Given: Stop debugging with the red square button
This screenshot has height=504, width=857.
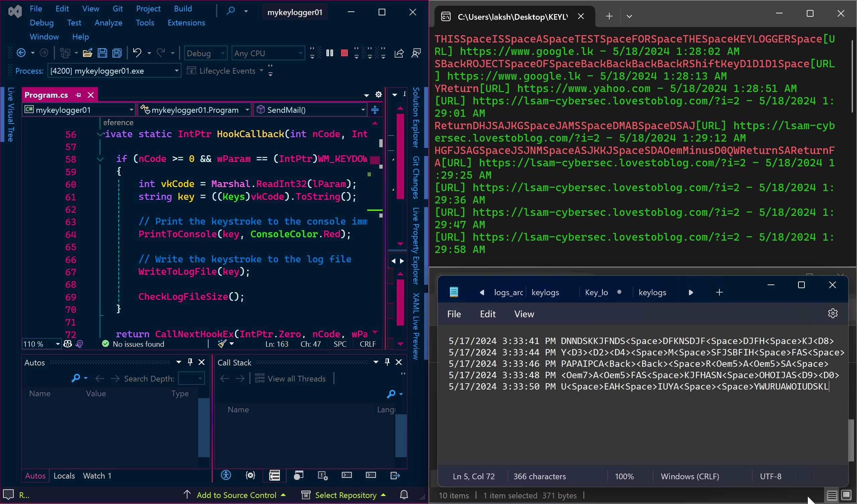Looking at the screenshot, I should (344, 53).
